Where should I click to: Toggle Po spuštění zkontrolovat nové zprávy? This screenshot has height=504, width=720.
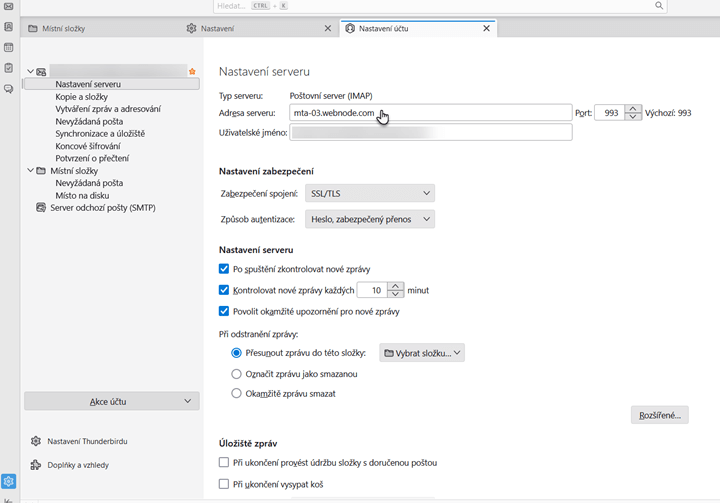224,269
